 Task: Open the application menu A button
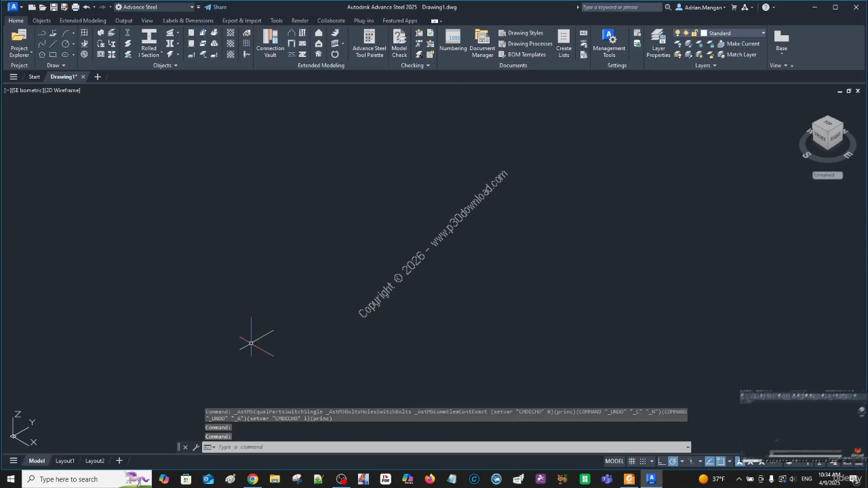click(x=12, y=7)
